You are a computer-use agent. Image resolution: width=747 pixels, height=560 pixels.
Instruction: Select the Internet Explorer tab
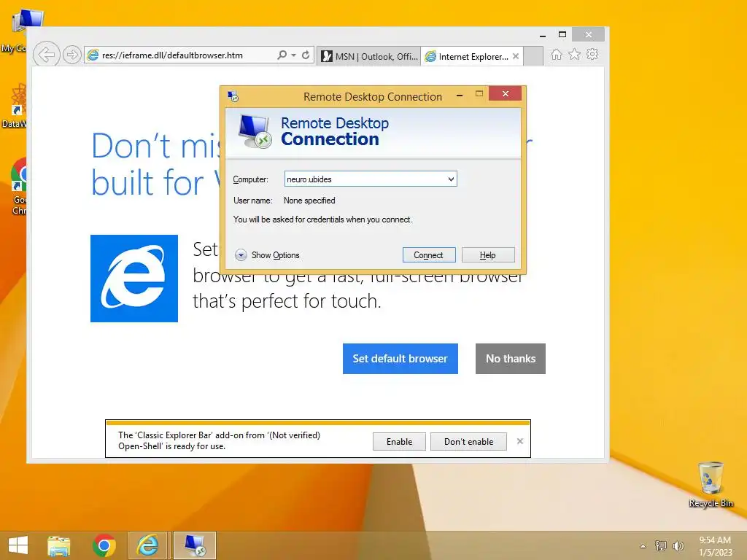pos(472,56)
